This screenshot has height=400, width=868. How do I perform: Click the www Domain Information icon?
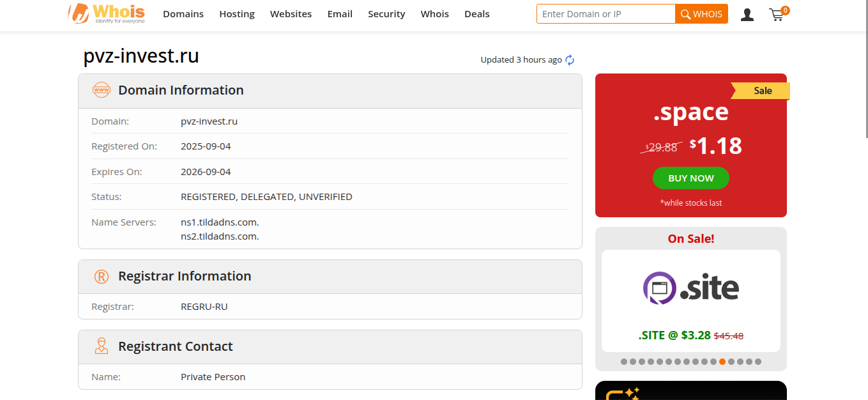[x=102, y=90]
